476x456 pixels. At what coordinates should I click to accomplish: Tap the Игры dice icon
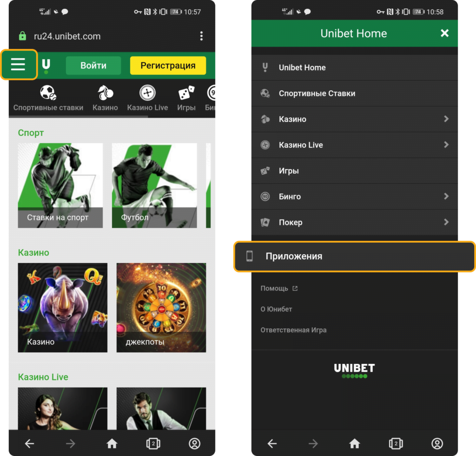pos(186,93)
